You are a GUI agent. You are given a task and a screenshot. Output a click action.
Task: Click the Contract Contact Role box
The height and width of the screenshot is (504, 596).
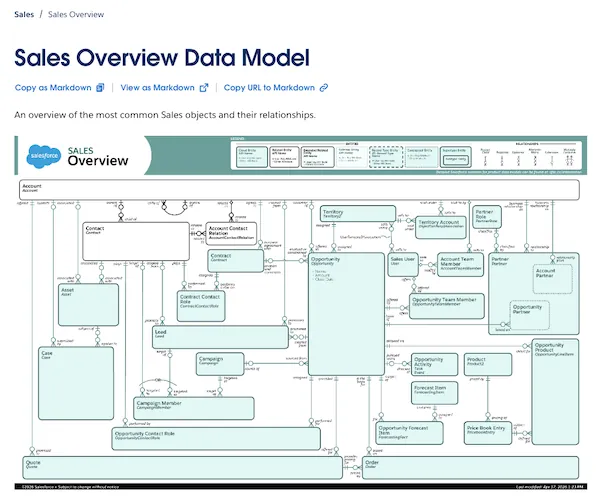201,306
